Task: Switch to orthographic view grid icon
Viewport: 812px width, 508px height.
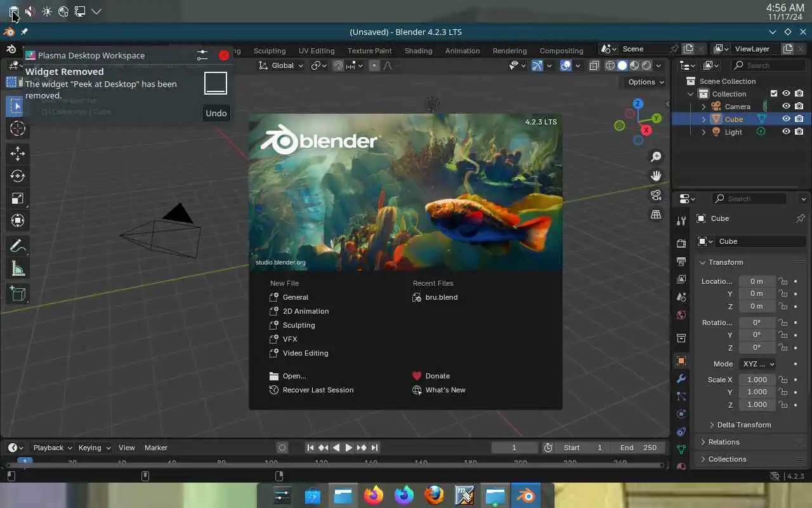Action: [x=656, y=215]
